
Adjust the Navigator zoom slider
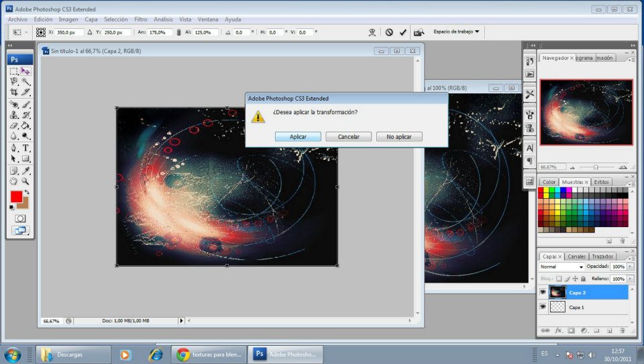point(596,167)
